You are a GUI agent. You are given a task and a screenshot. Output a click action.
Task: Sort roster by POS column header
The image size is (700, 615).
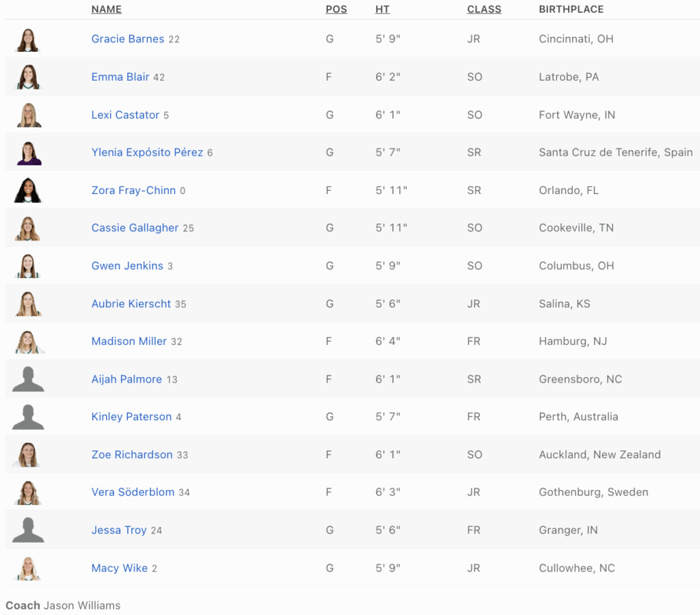coord(336,10)
